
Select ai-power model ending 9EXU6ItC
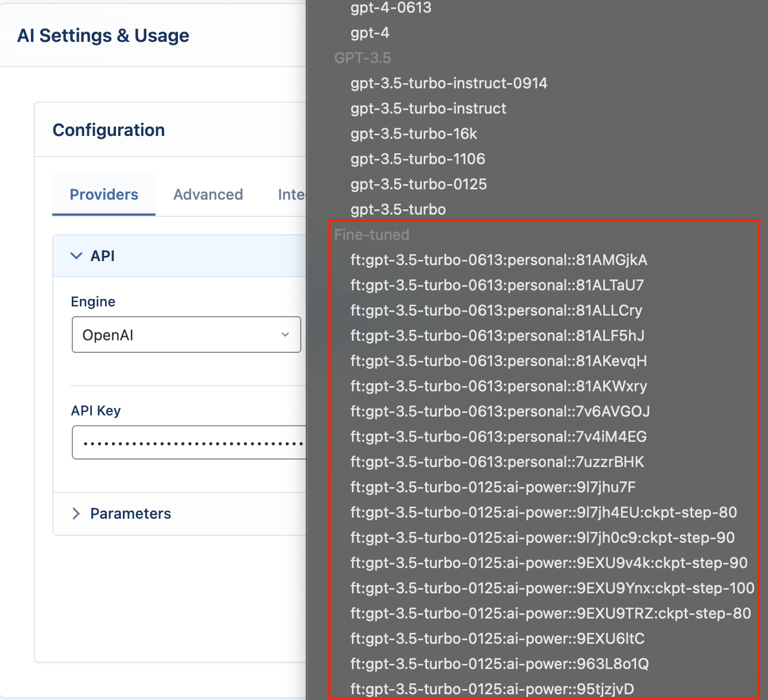tap(498, 639)
